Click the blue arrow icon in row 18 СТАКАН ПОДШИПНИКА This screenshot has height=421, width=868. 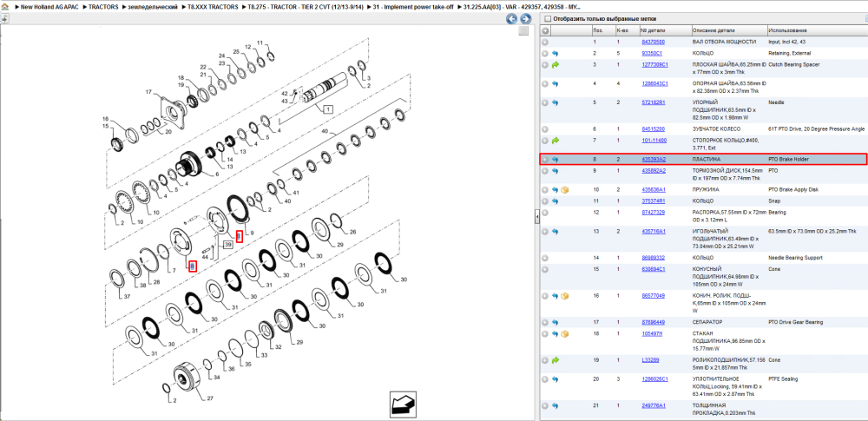(x=556, y=334)
